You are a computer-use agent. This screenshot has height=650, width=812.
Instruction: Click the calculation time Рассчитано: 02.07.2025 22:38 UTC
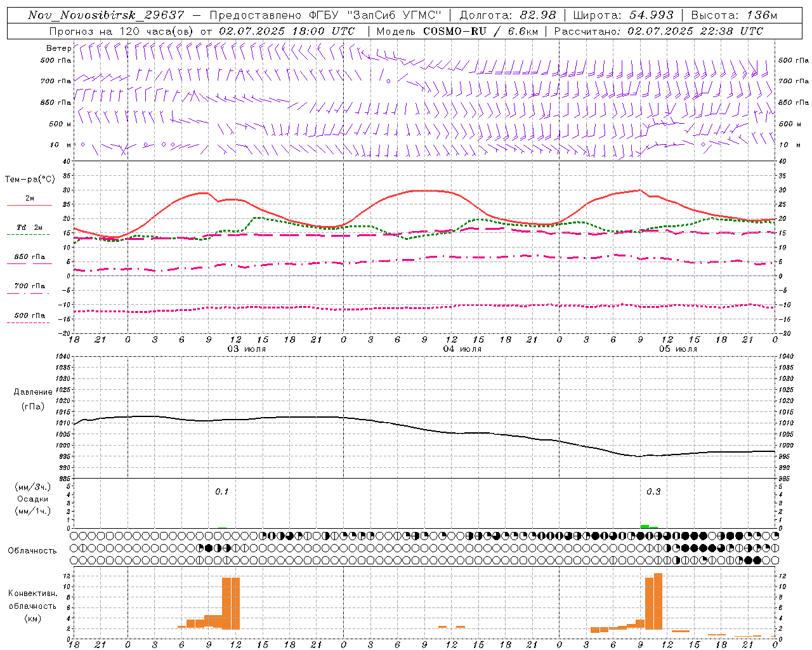coord(658,31)
